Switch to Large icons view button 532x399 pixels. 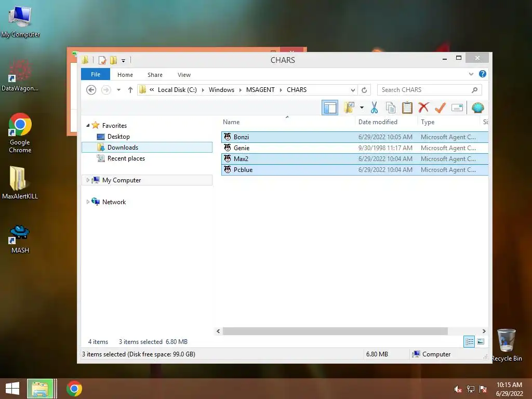pyautogui.click(x=481, y=342)
